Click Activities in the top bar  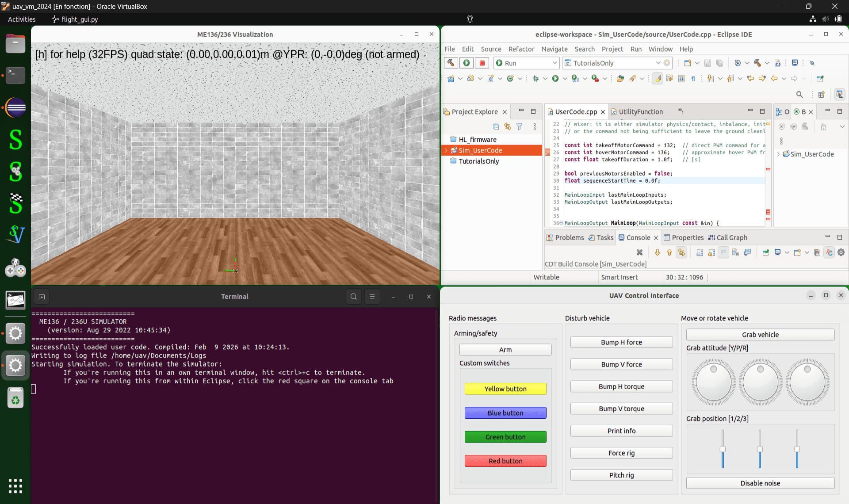[22, 19]
